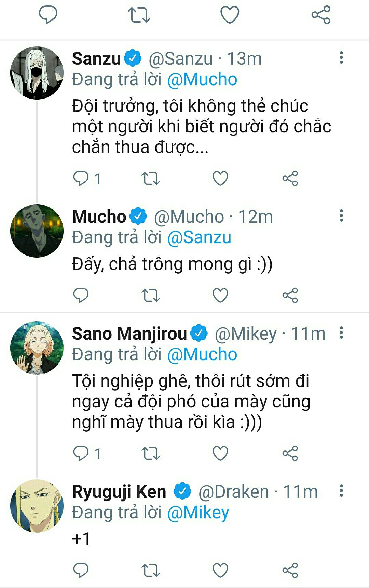Share Mucho's tweet

click(x=290, y=296)
